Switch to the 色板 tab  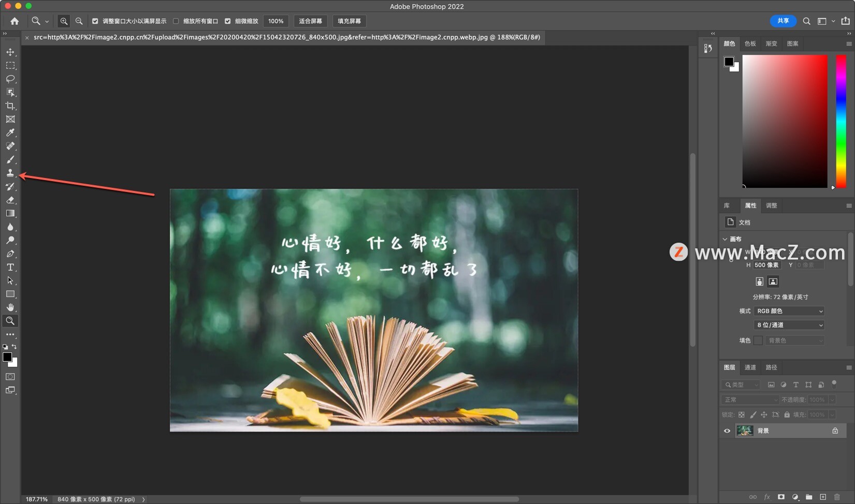pos(750,43)
